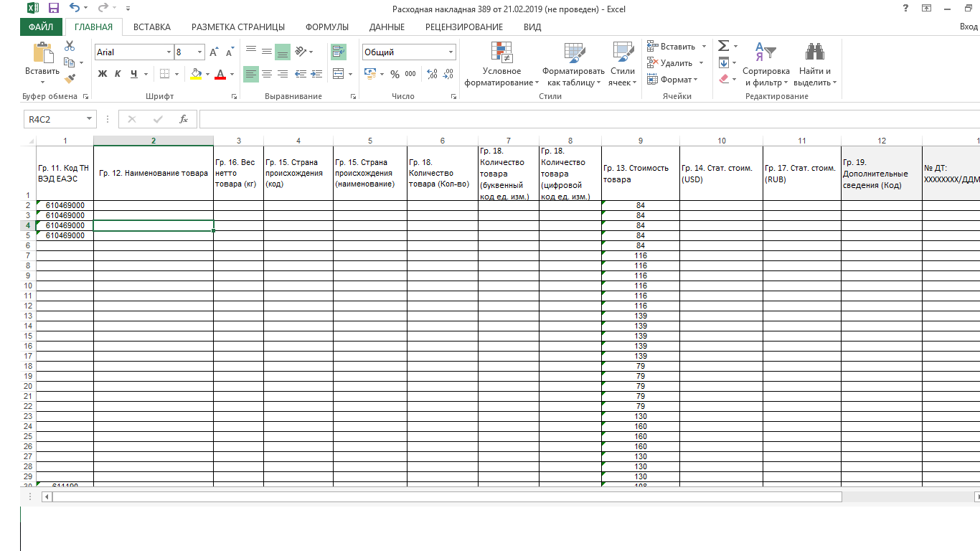
Task: Click the cell borders icon
Action: (164, 74)
